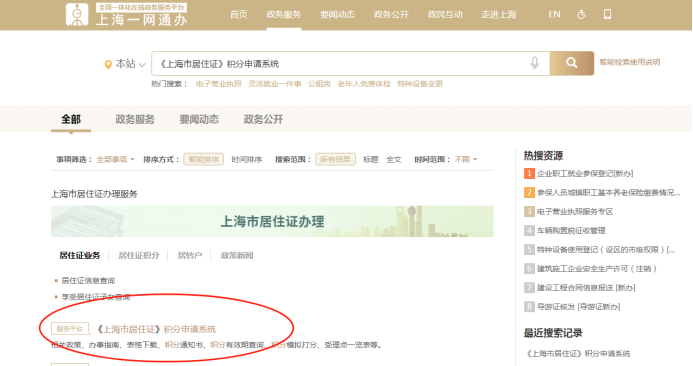Open hot resource 特种设备使用登记
The width and height of the screenshot is (693, 366).
[x=606, y=249]
